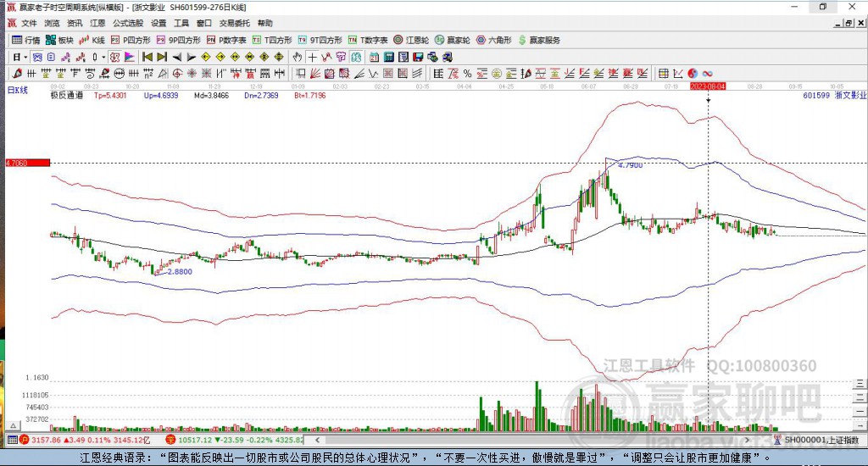This screenshot has height=466, width=868.
Task: Open T数字表 view
Action: point(368,40)
